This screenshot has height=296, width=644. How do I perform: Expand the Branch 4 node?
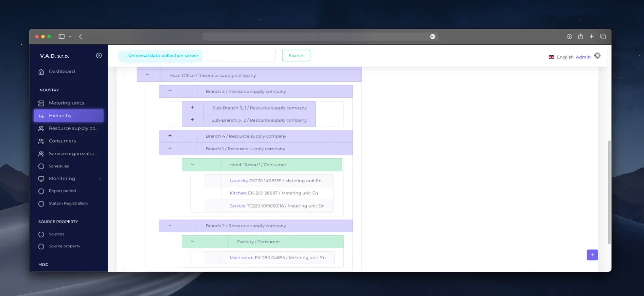coord(170,136)
